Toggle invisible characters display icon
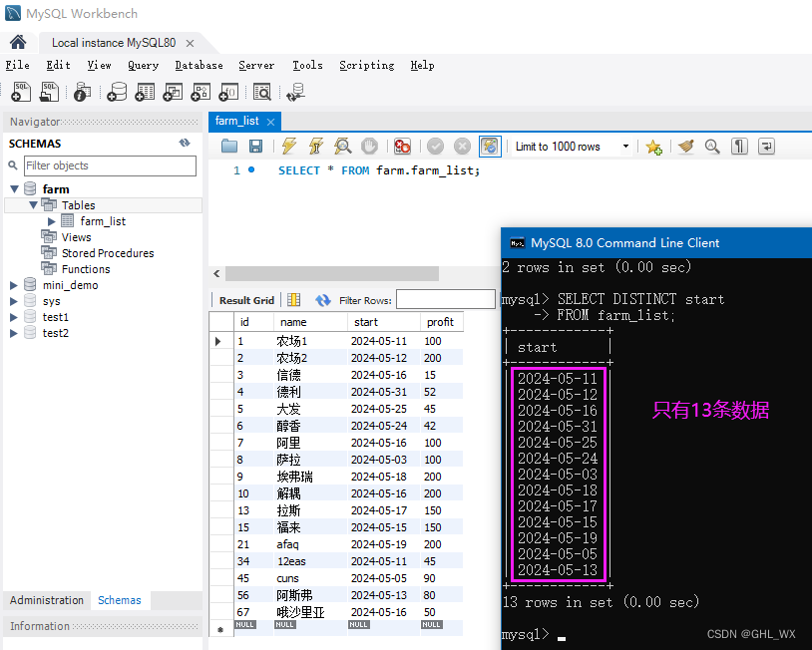Viewport: 812px width, 650px height. click(x=739, y=147)
